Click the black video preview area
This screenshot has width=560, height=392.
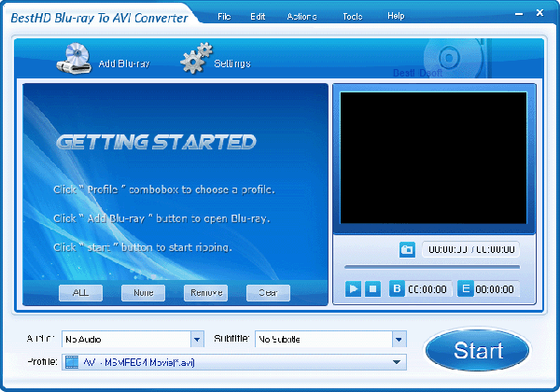pyautogui.click(x=433, y=158)
